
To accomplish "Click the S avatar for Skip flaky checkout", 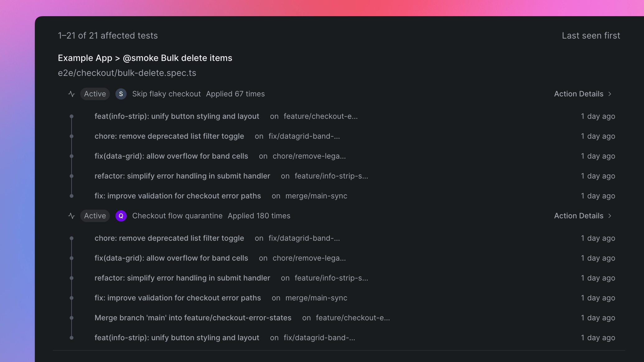I will [121, 94].
